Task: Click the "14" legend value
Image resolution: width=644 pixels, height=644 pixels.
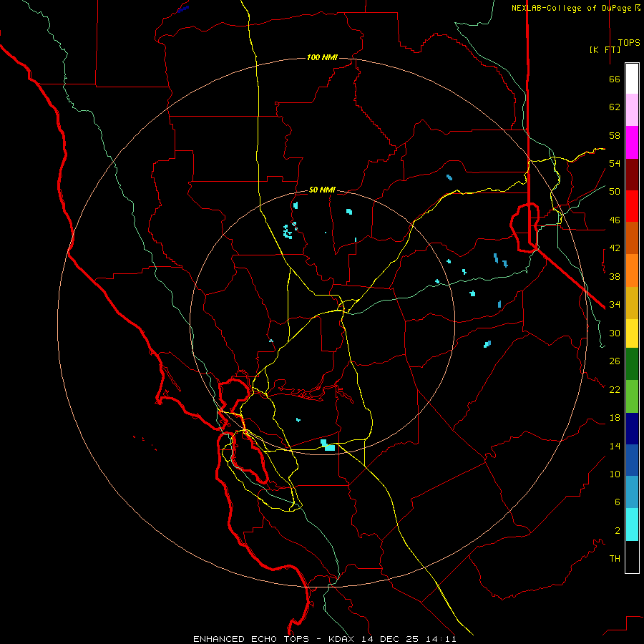Action: [x=615, y=446]
